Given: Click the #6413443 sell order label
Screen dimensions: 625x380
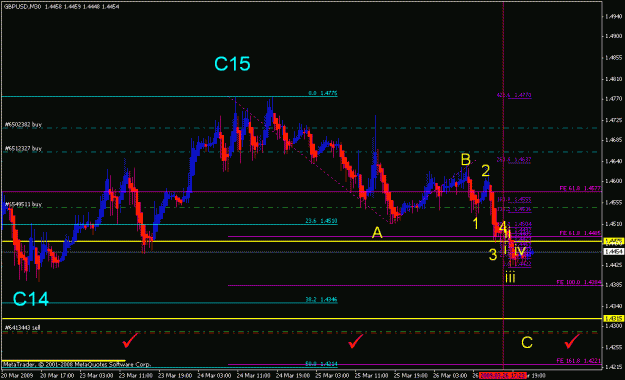Looking at the screenshot, I should coord(22,328).
